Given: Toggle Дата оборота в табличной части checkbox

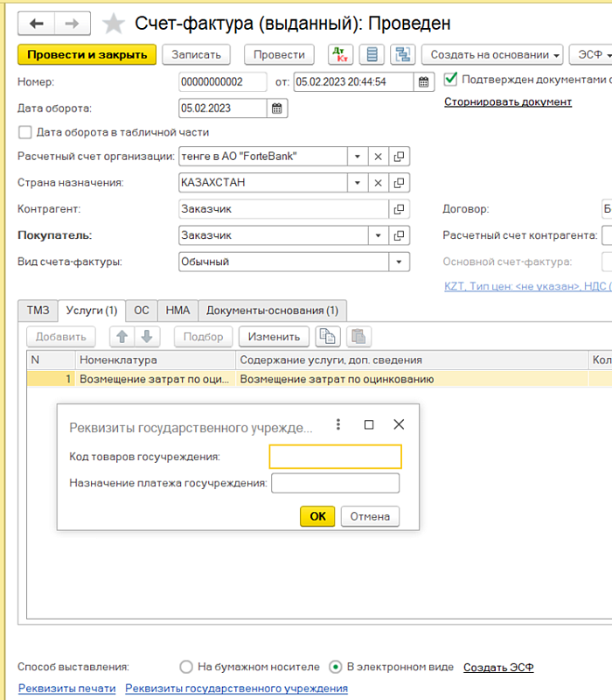Looking at the screenshot, I should click(25, 133).
